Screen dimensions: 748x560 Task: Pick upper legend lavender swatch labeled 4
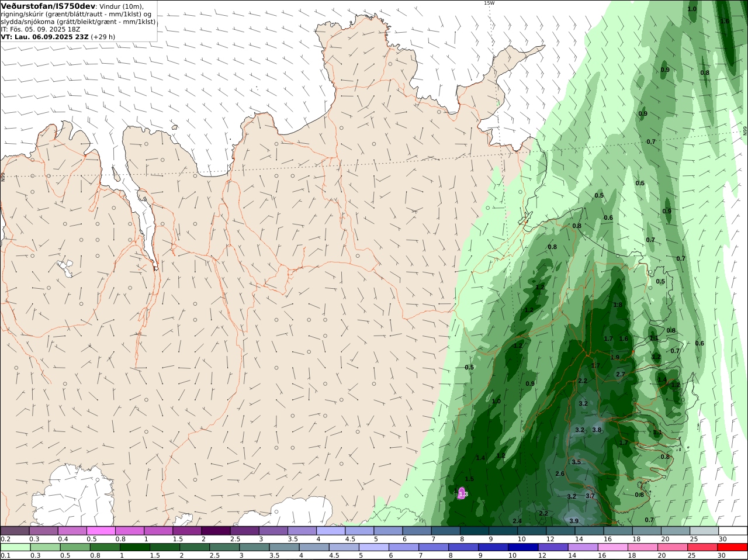[x=331, y=531]
